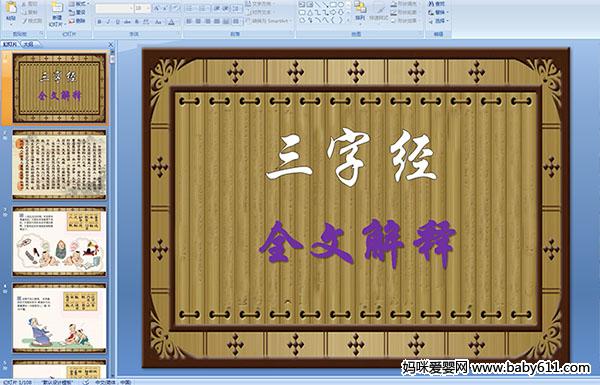The image size is (600, 385).
Task: Toggle italic formatting
Action: pyautogui.click(x=108, y=22)
